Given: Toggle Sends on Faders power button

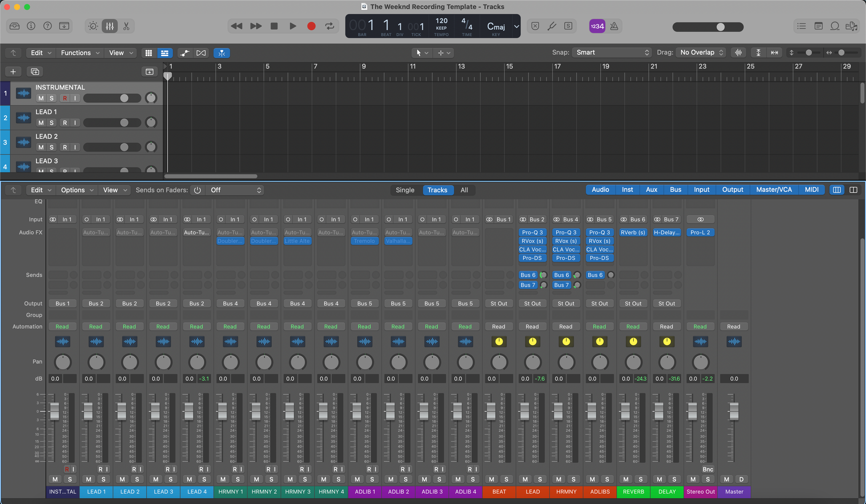Looking at the screenshot, I should (x=197, y=190).
